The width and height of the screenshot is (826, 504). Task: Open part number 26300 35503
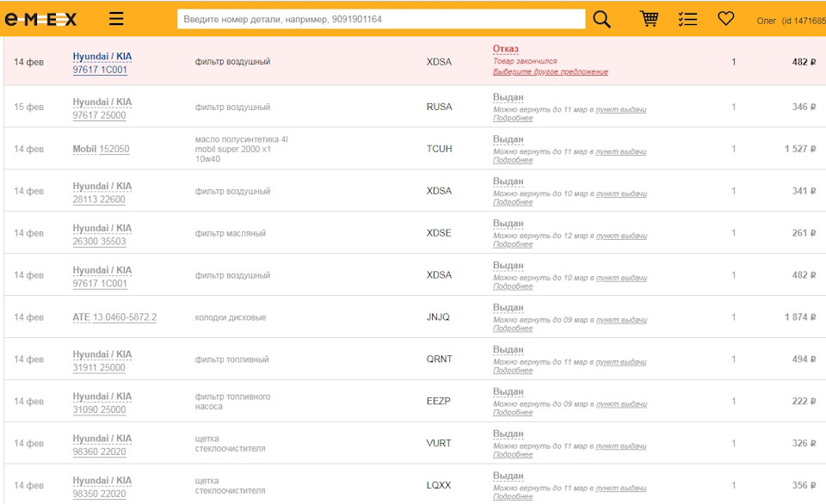point(99,242)
